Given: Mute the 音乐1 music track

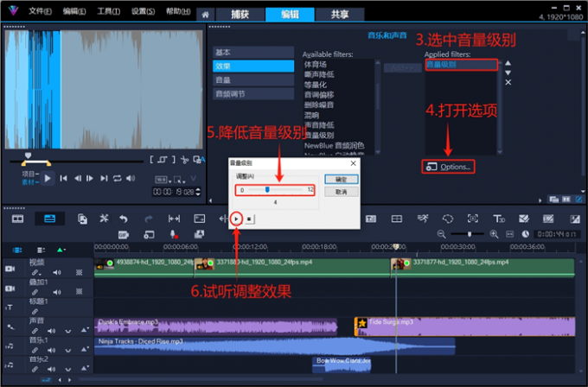Looking at the screenshot, I should (51, 350).
